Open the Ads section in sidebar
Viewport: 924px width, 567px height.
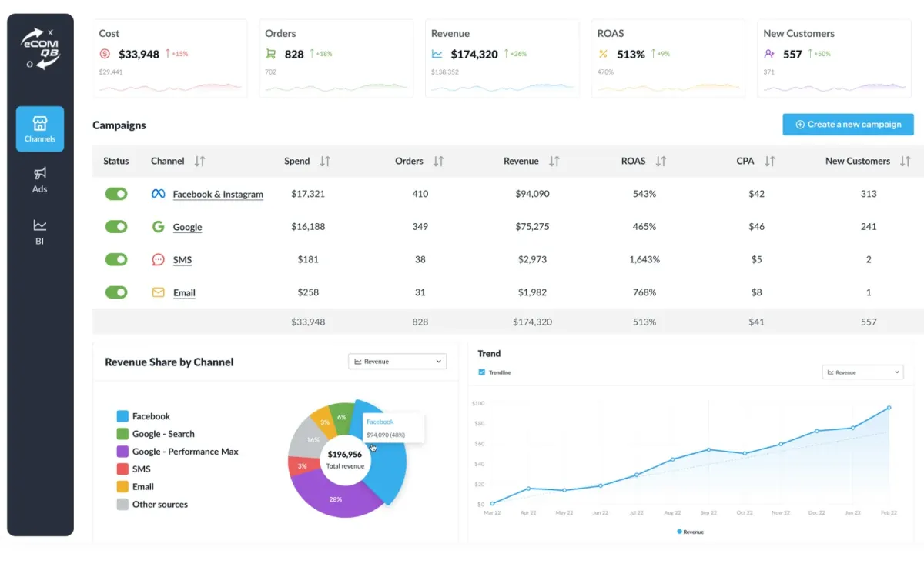(x=40, y=180)
